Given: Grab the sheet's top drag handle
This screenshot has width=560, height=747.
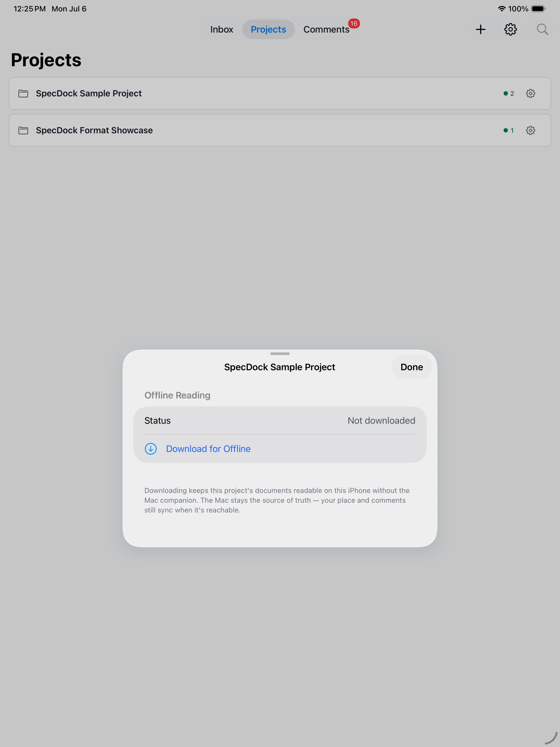Looking at the screenshot, I should 280,354.
